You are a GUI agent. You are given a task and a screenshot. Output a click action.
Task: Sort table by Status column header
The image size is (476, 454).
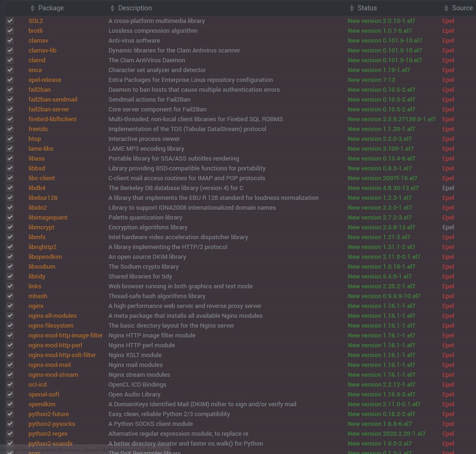tap(367, 8)
